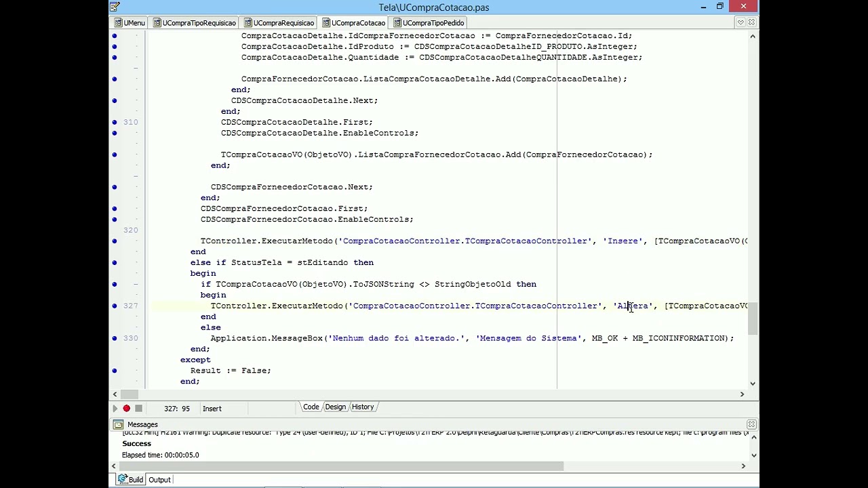Maximize the editor window

719,7
